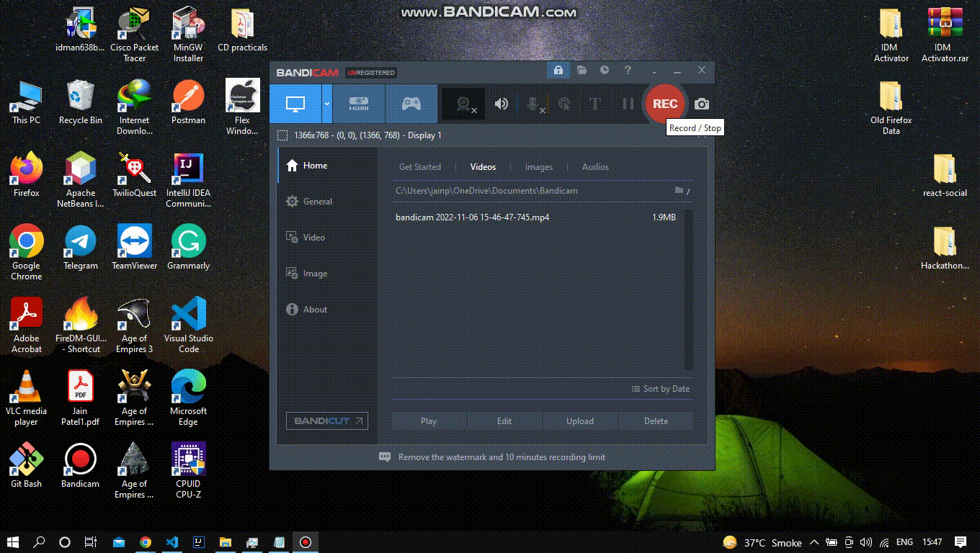Open IDM Activator.rar archive on desktop
Viewport: 980px width, 553px height.
click(x=945, y=35)
